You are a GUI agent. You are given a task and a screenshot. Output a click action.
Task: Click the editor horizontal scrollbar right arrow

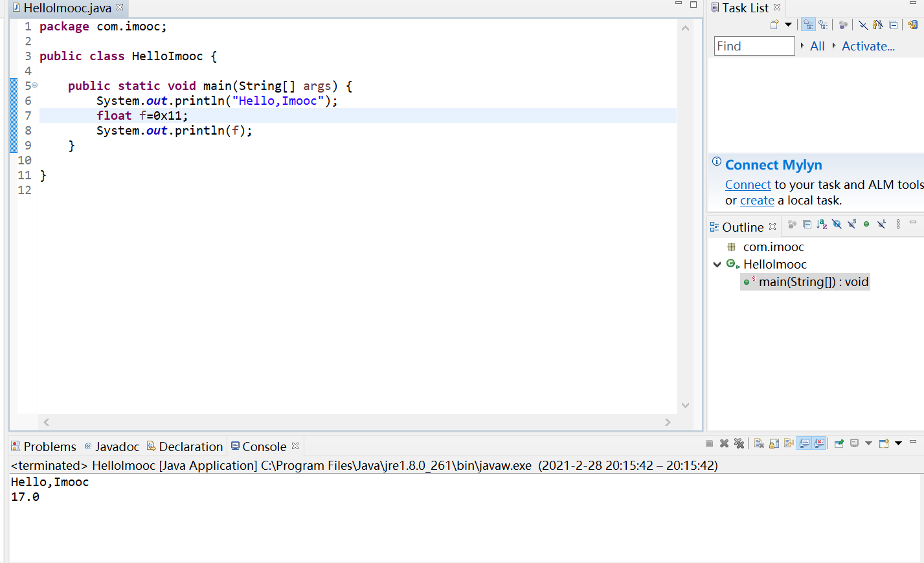[668, 422]
